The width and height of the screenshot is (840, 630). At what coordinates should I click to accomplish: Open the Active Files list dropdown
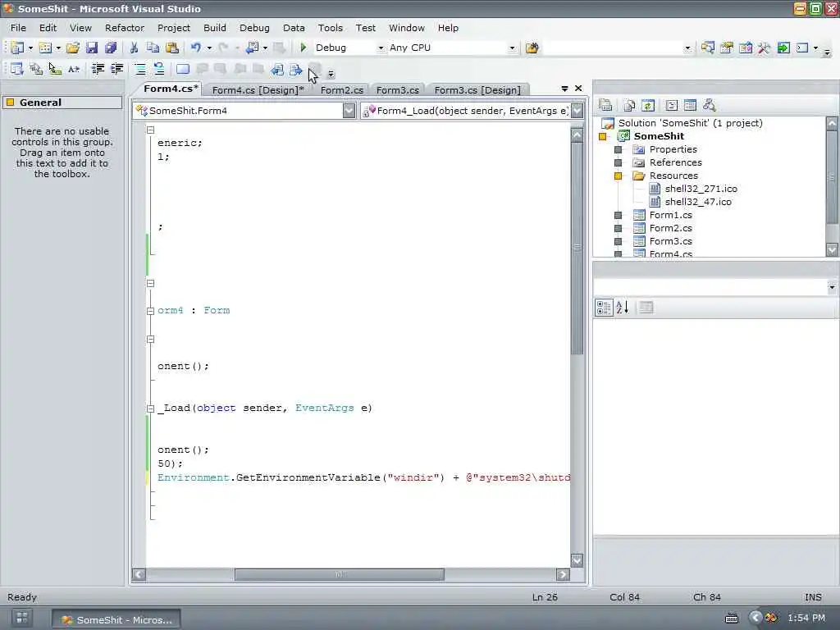pos(564,89)
